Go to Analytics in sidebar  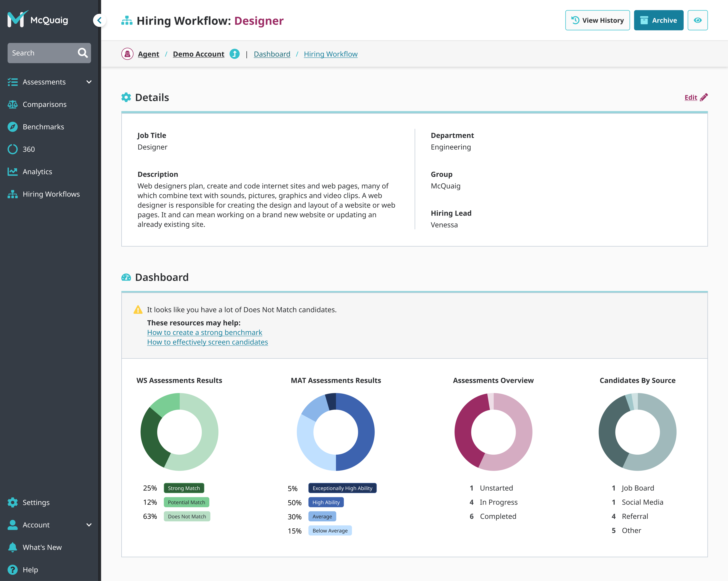click(x=37, y=172)
